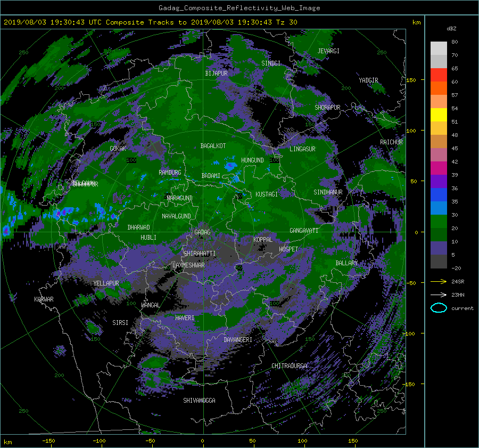Viewport: 479px width, 448px height.
Task: Pick the bright yellow swatch in dBZ scale
Action: pyautogui.click(x=439, y=115)
